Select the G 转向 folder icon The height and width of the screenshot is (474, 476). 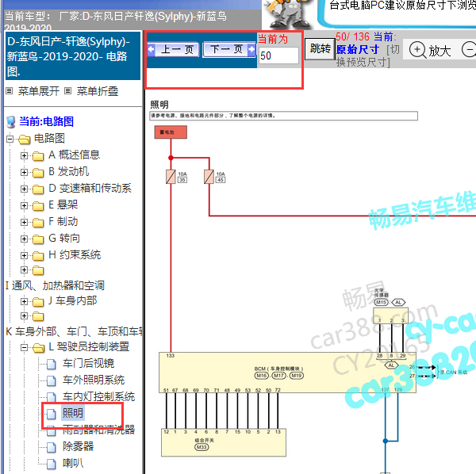pos(38,239)
